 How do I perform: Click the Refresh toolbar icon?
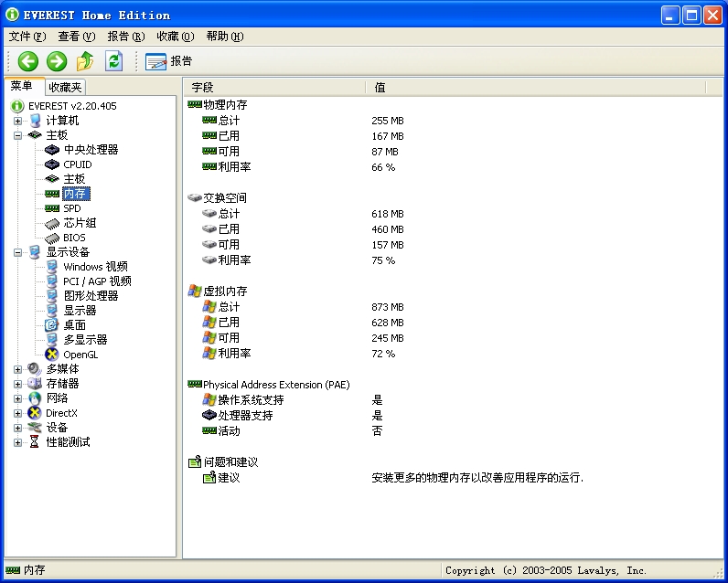click(113, 61)
